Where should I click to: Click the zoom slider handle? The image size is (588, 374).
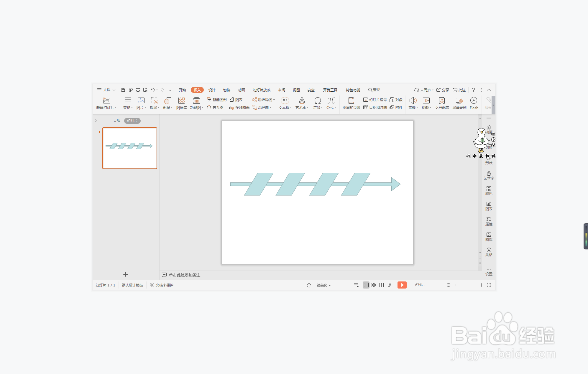[448, 285]
